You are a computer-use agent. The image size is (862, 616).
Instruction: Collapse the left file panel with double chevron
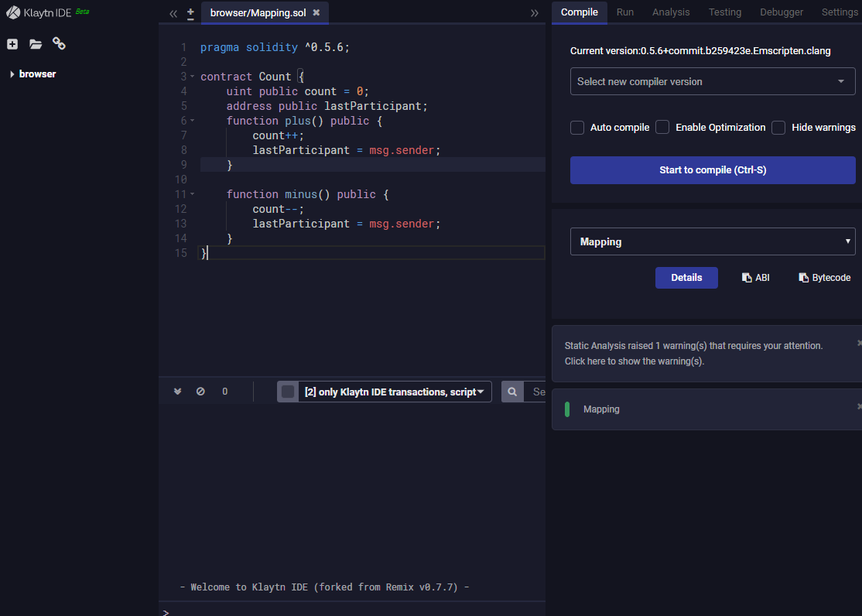pyautogui.click(x=173, y=13)
